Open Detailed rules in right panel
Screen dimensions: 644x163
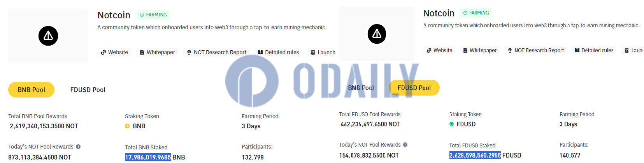point(594,50)
